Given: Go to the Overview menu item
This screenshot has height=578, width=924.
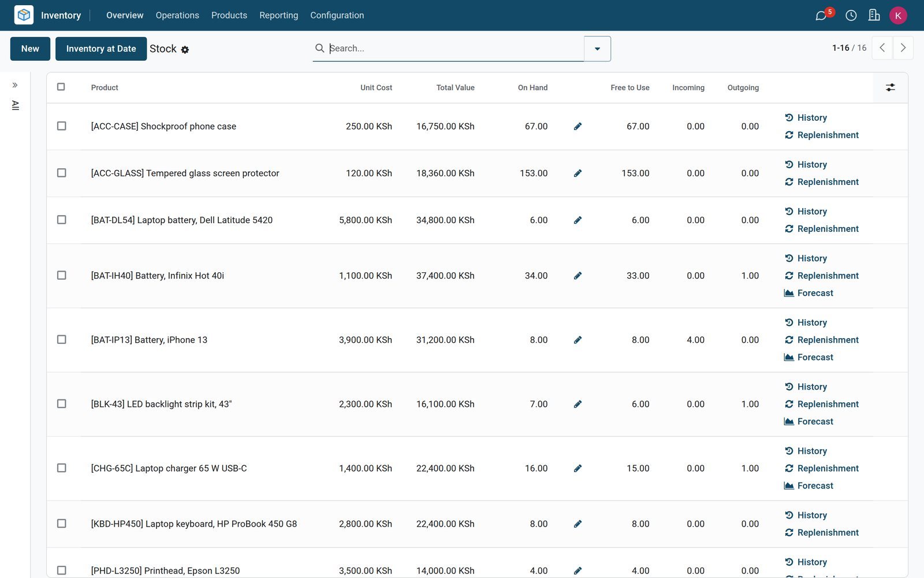Looking at the screenshot, I should click(125, 16).
